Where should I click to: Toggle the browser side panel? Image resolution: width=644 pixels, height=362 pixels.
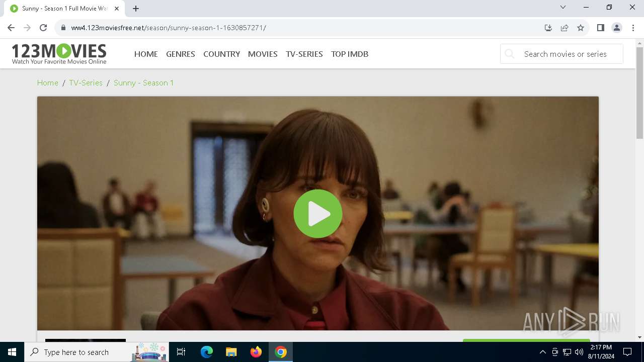coord(600,28)
